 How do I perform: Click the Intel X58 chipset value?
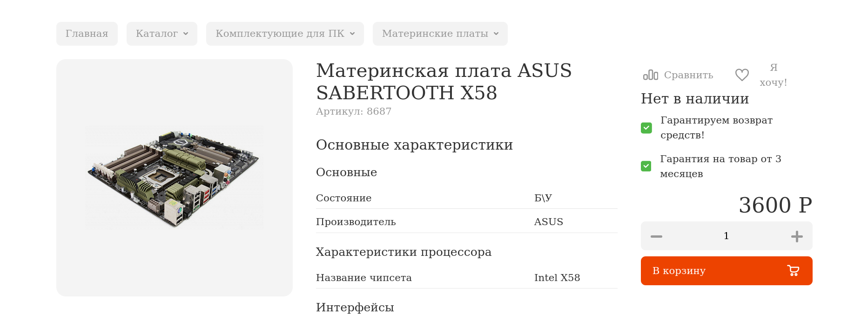pyautogui.click(x=557, y=278)
